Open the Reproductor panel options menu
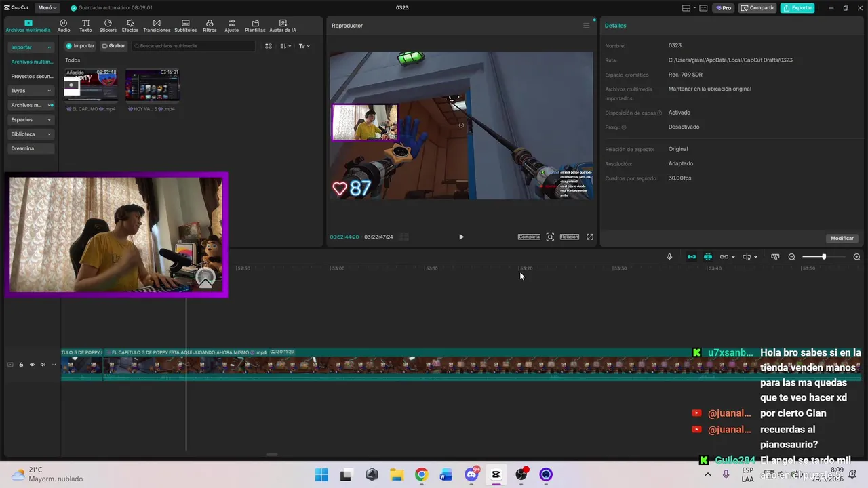 pyautogui.click(x=587, y=26)
